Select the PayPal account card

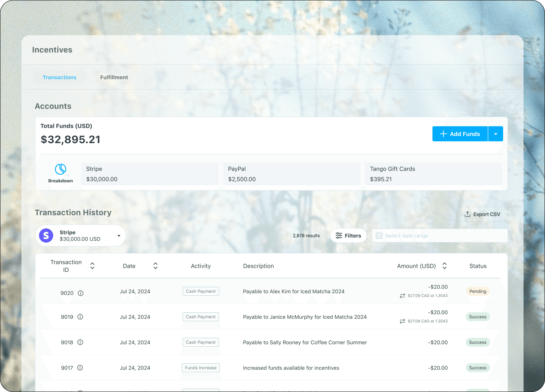point(291,174)
